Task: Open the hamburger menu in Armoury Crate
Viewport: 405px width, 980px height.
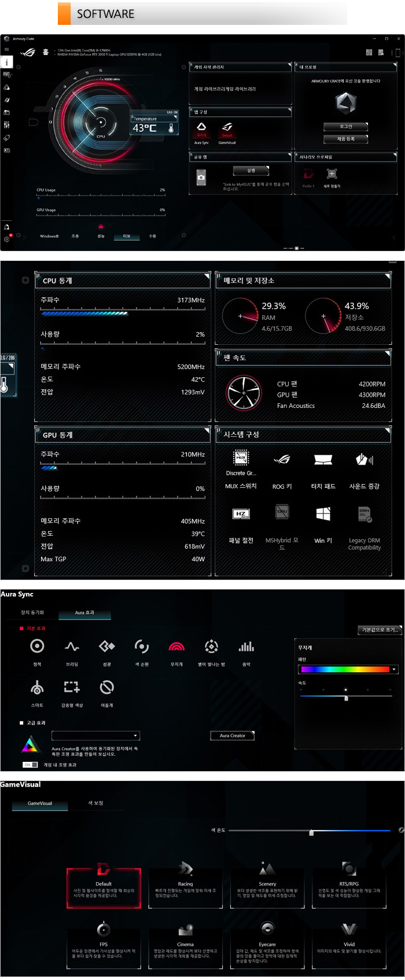Action: [x=6, y=50]
